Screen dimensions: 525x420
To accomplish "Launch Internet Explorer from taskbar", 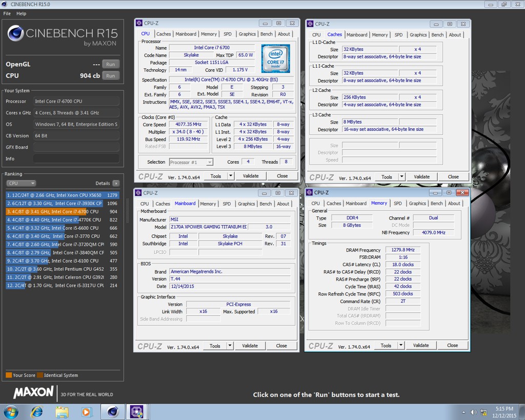I will pos(37,412).
